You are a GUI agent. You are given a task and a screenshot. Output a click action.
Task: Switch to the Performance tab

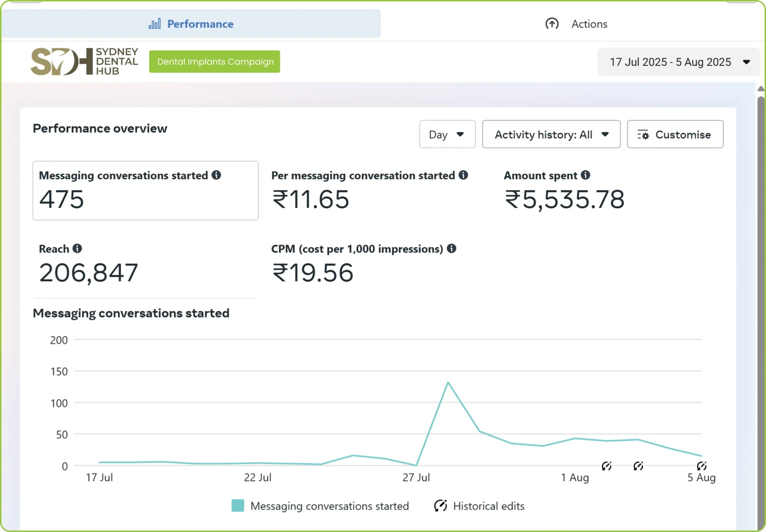191,24
